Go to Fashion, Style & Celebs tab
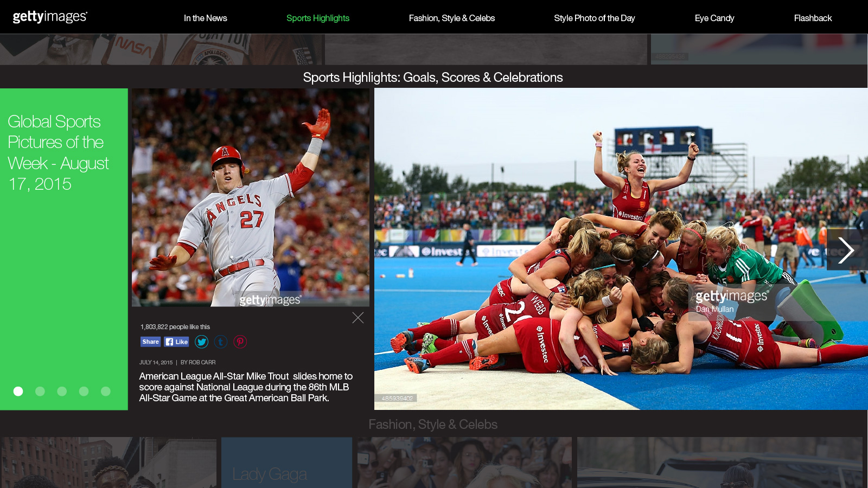 [451, 18]
